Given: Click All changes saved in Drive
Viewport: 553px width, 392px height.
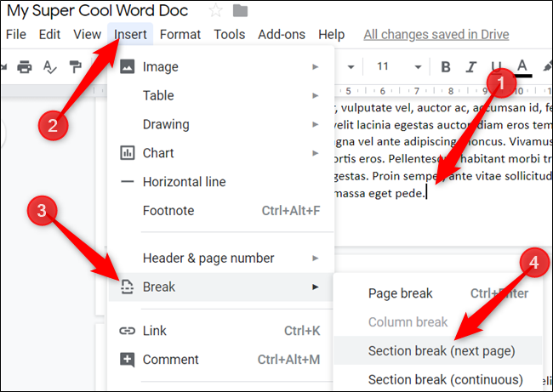Looking at the screenshot, I should pyautogui.click(x=436, y=35).
